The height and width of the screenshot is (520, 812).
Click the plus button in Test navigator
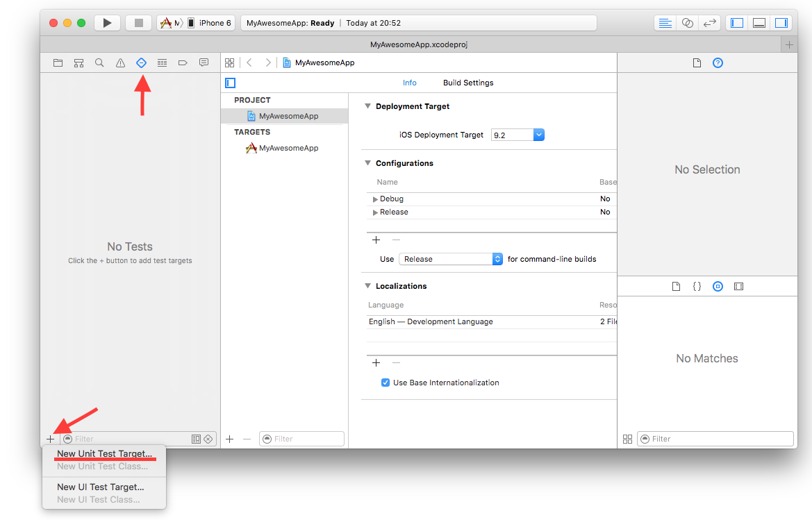coord(50,439)
